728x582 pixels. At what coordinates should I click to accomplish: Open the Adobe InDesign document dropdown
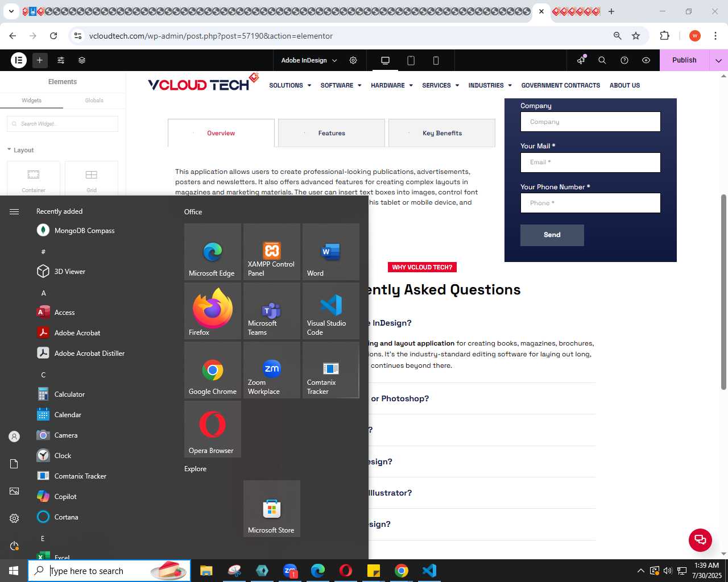click(309, 60)
